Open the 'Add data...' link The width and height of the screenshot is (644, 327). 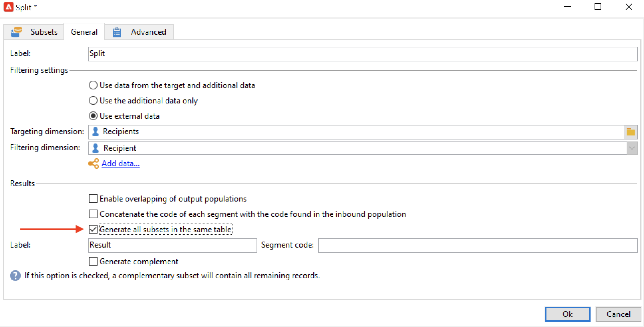pos(121,163)
